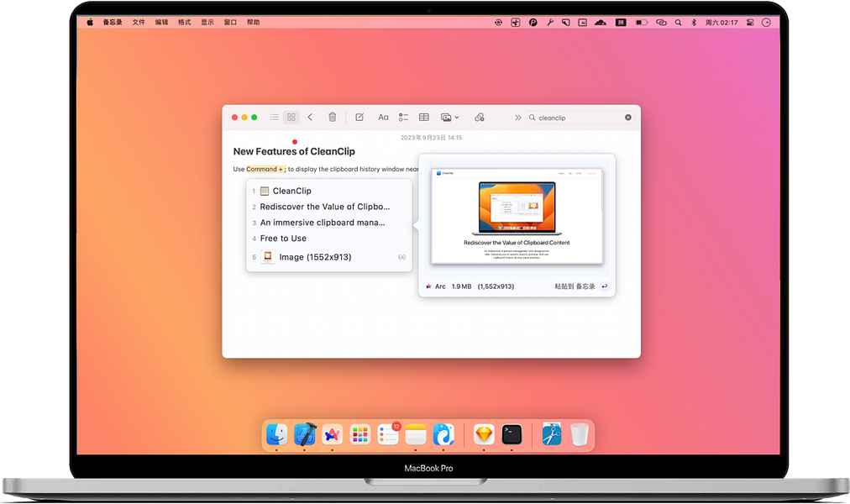Click the circled P menu bar icon
Image resolution: width=850 pixels, height=504 pixels.
coord(533,23)
